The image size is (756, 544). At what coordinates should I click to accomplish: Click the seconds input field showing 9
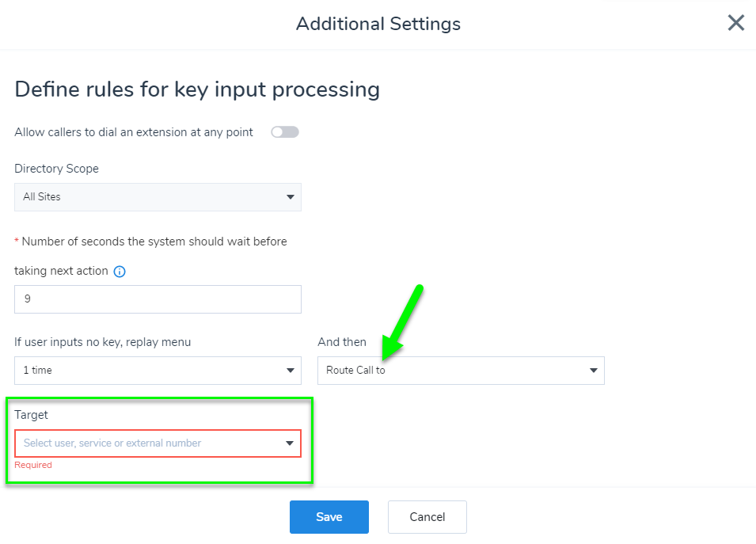(158, 299)
